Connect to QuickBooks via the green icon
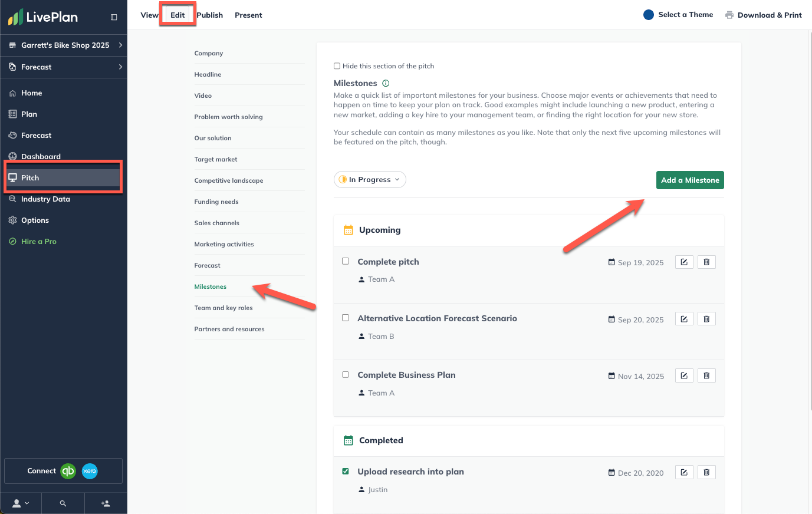This screenshot has width=812, height=514. pos(68,471)
